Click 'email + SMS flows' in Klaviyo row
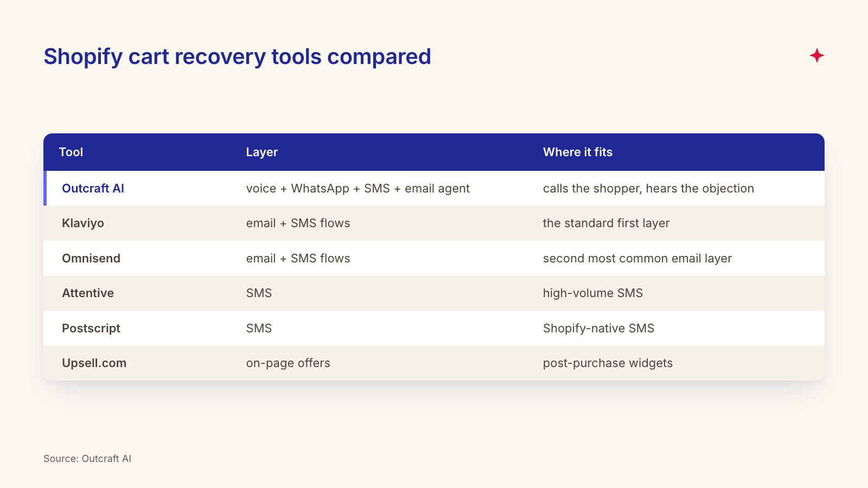This screenshot has width=868, height=488. click(298, 223)
